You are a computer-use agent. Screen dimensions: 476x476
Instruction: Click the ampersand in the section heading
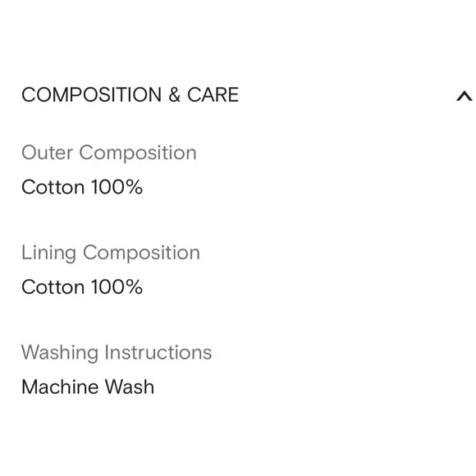[174, 94]
